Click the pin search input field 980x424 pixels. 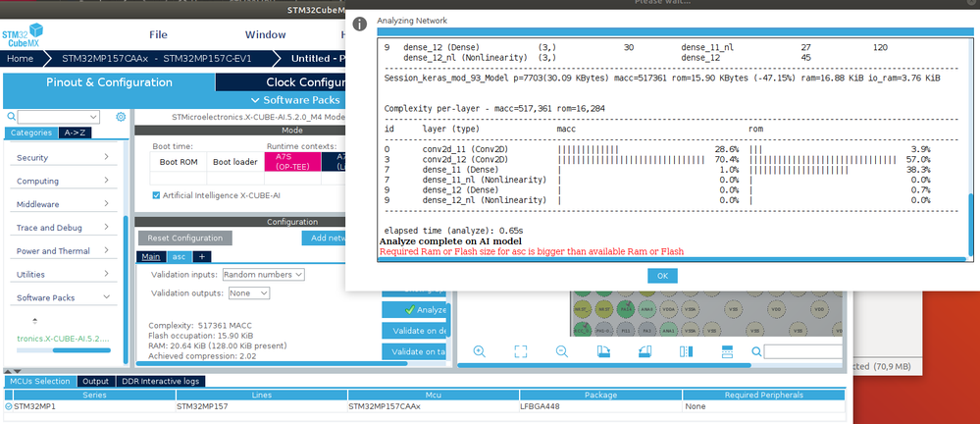[803, 352]
